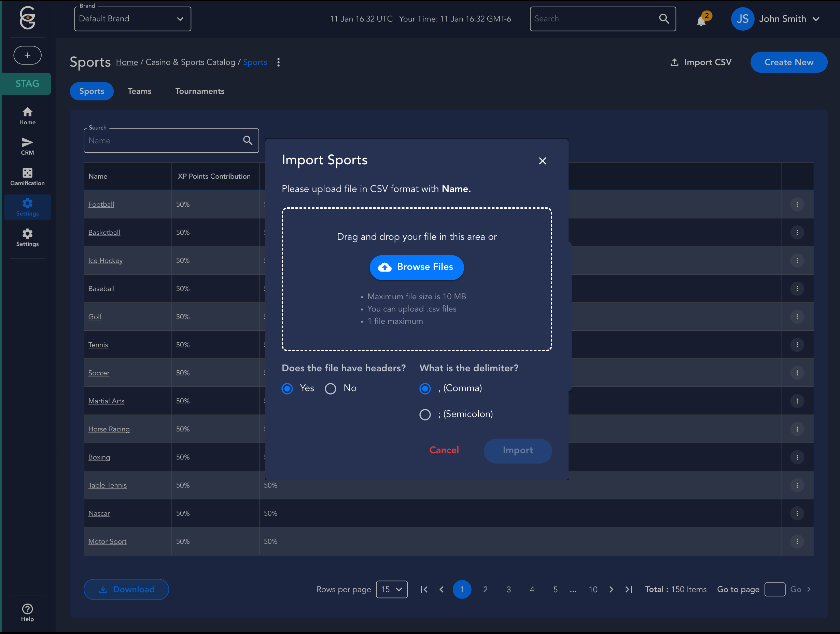Image resolution: width=840 pixels, height=634 pixels.
Task: Open CRM from the sidebar
Action: [x=27, y=146]
